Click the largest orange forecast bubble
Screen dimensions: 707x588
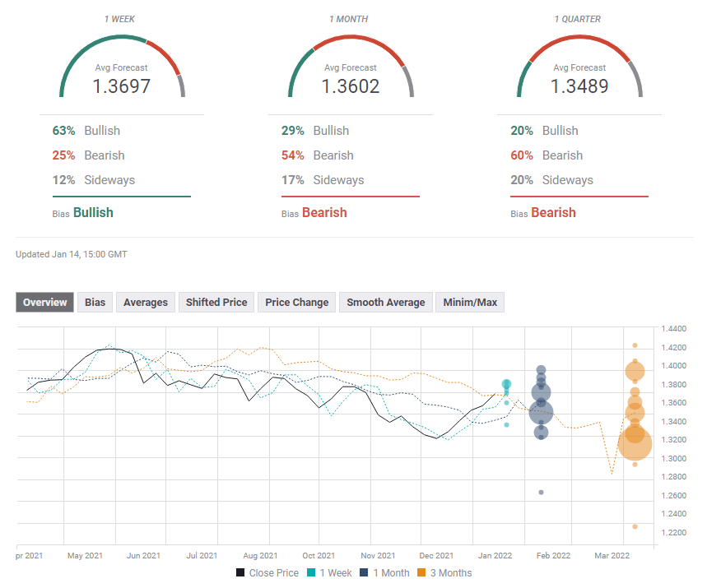point(635,444)
